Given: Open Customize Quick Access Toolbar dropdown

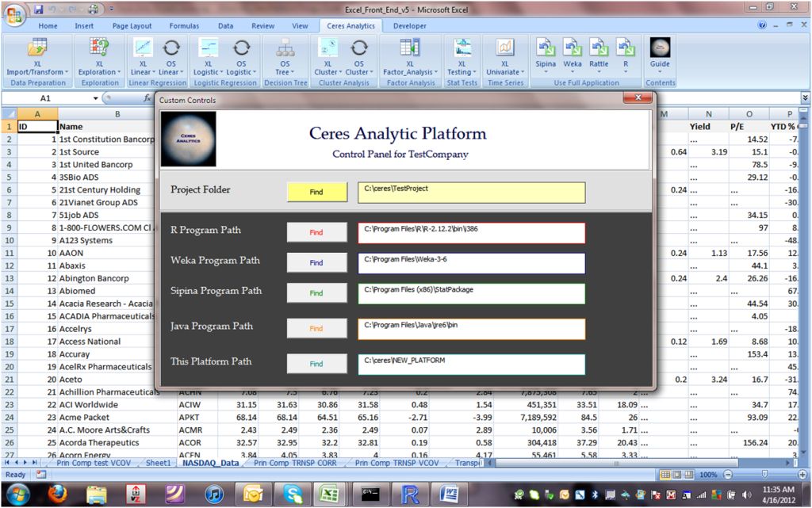Looking at the screenshot, I should 111,9.
